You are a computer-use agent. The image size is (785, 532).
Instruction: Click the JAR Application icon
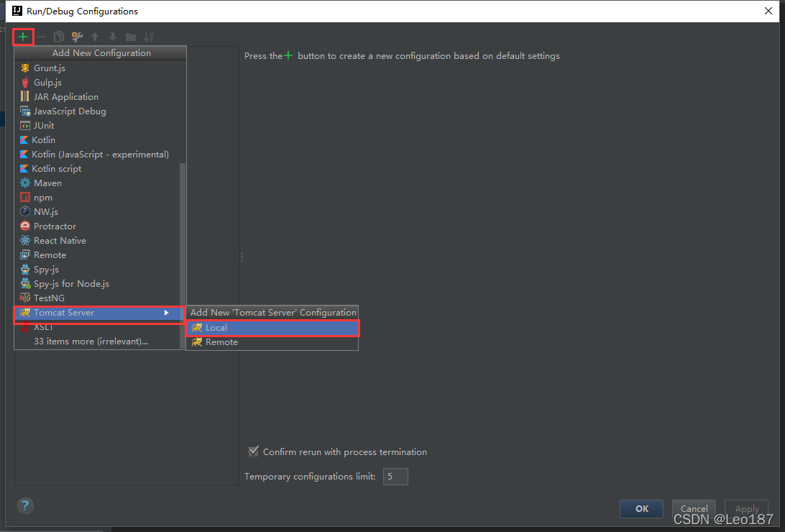coord(25,96)
